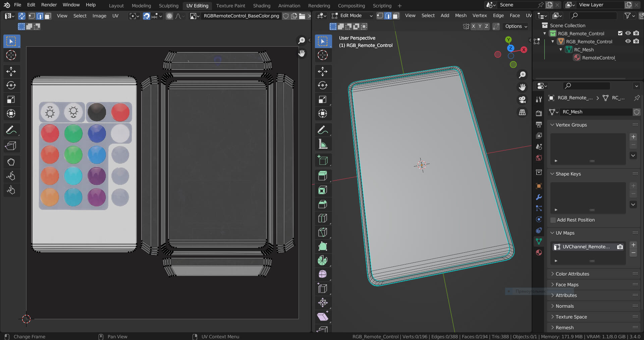Select the Measure tool
This screenshot has height=340, width=644.
pyautogui.click(x=323, y=144)
